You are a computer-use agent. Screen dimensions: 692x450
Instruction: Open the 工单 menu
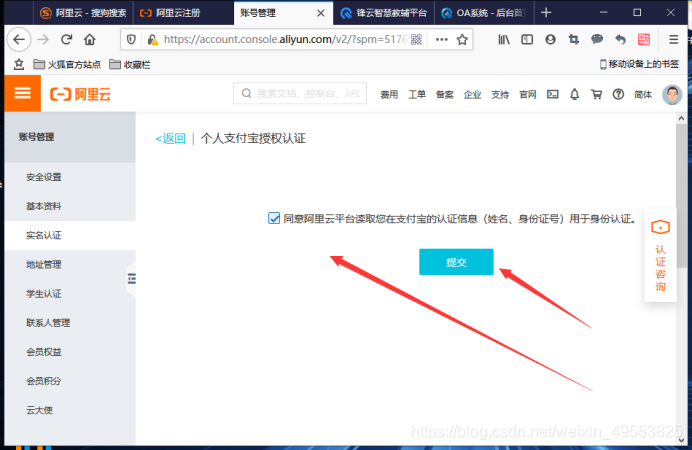click(417, 94)
